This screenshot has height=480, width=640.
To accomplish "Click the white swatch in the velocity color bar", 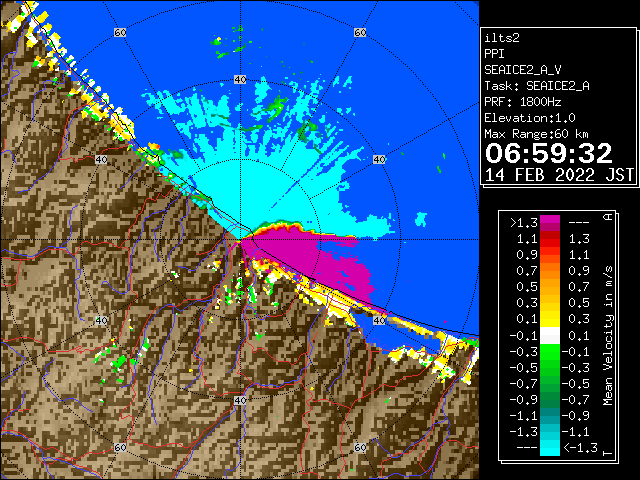I will coord(550,336).
